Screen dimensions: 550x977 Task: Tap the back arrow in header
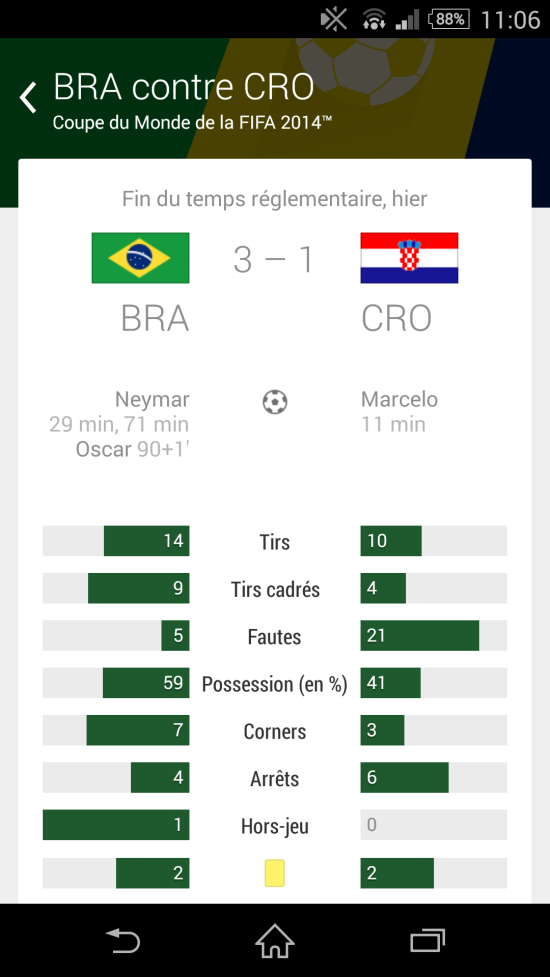tap(28, 98)
